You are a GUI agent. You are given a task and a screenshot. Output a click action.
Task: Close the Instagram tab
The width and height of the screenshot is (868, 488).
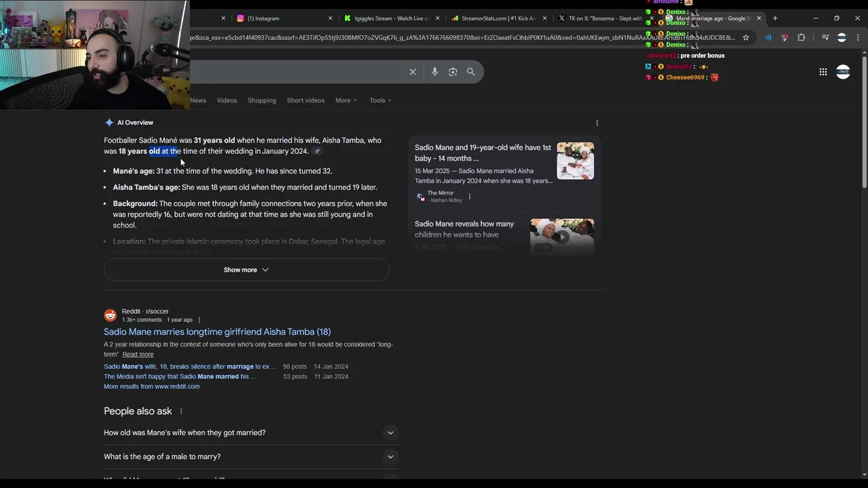pos(330,18)
